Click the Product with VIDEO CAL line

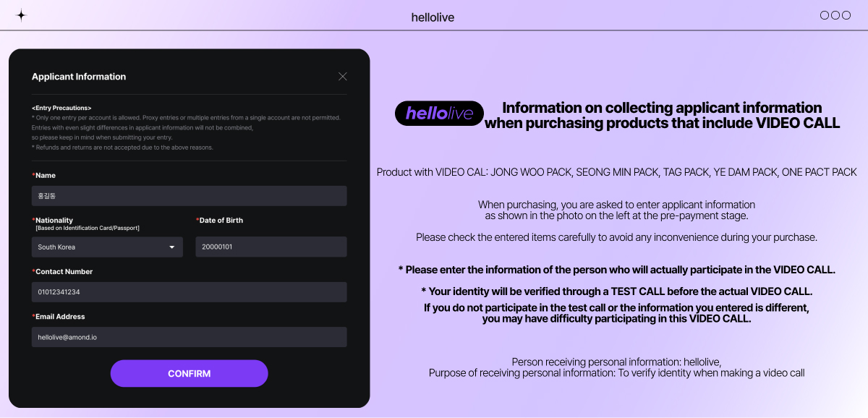[617, 172]
